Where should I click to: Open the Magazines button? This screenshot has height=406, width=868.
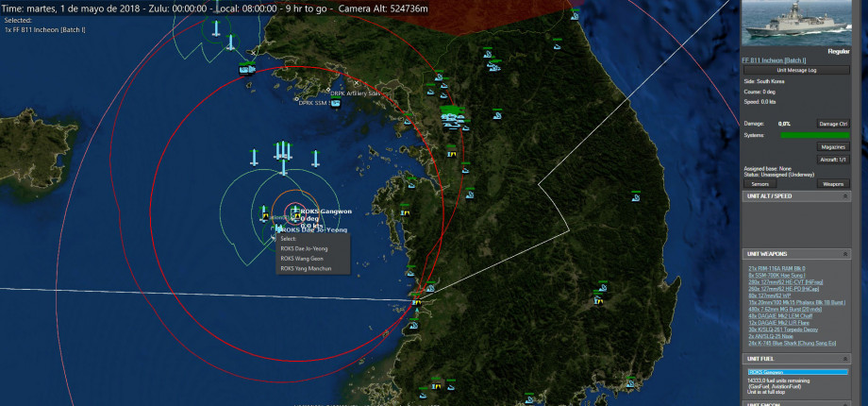click(x=833, y=146)
